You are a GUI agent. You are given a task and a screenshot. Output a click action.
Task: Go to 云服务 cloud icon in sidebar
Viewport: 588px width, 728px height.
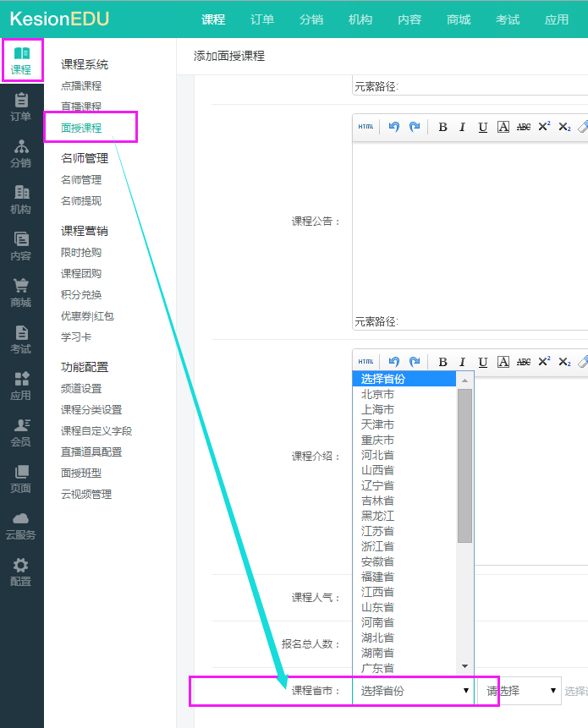click(21, 526)
